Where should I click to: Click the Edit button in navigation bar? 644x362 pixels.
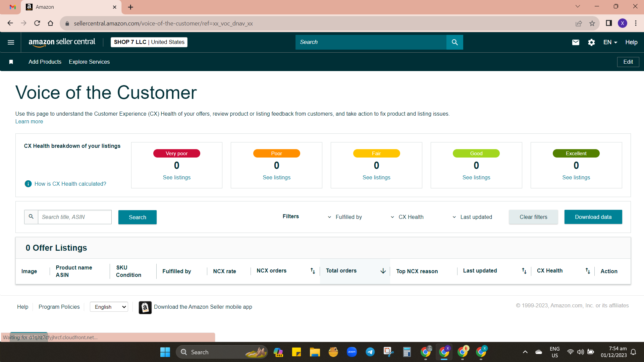(628, 62)
